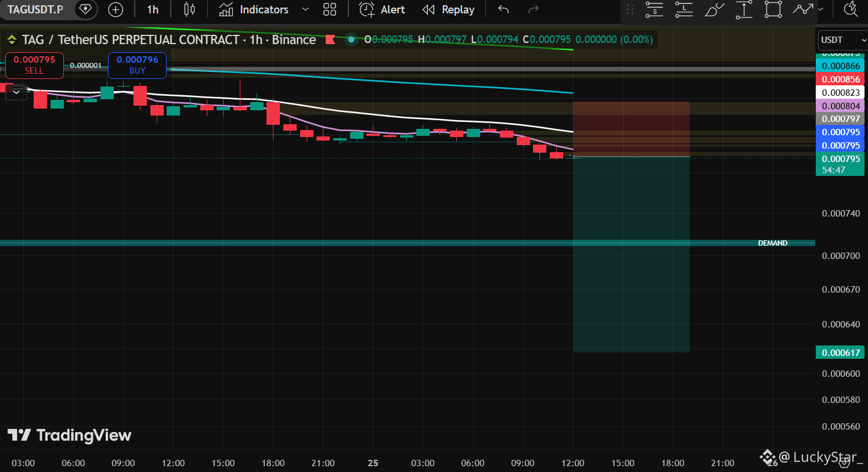Click the current price countdown label 54:47
This screenshot has width=868, height=472.
(x=840, y=164)
